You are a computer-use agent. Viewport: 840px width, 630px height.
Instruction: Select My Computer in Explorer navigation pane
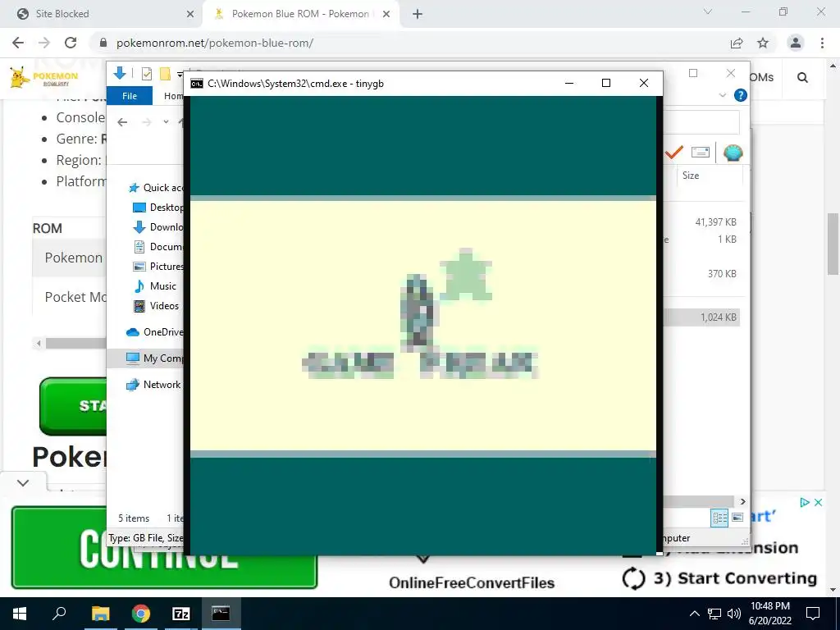(155, 358)
